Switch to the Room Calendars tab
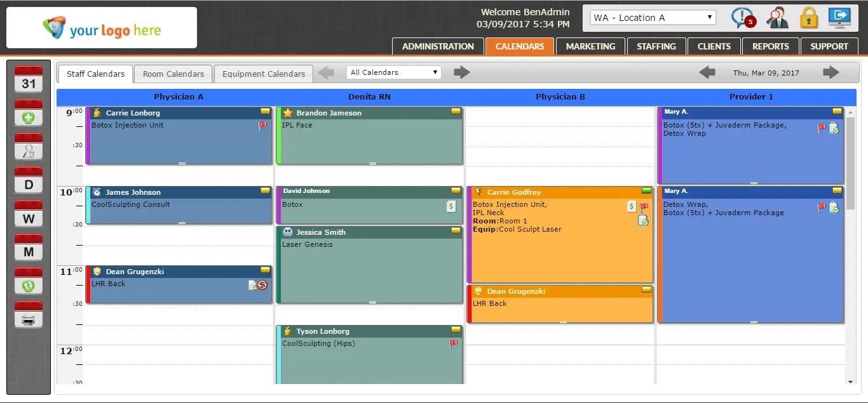Image resolution: width=868 pixels, height=403 pixels. 172,74
